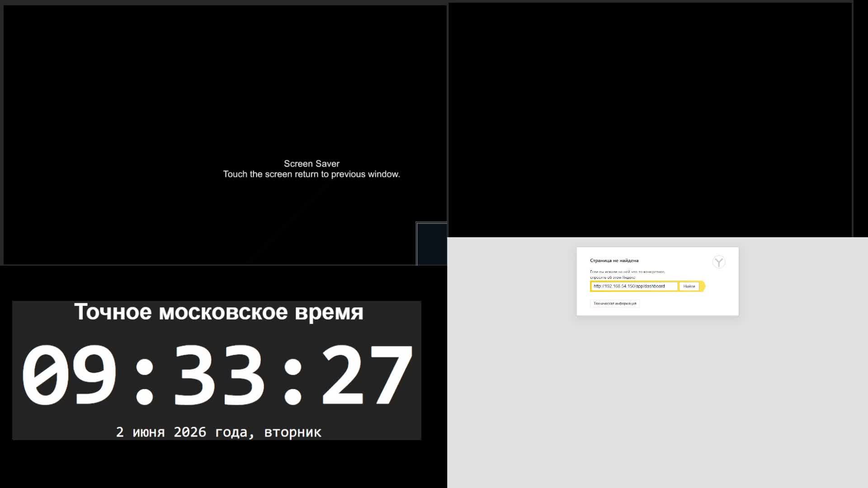Click the "Touch the screen return to previous window." message

click(x=311, y=174)
